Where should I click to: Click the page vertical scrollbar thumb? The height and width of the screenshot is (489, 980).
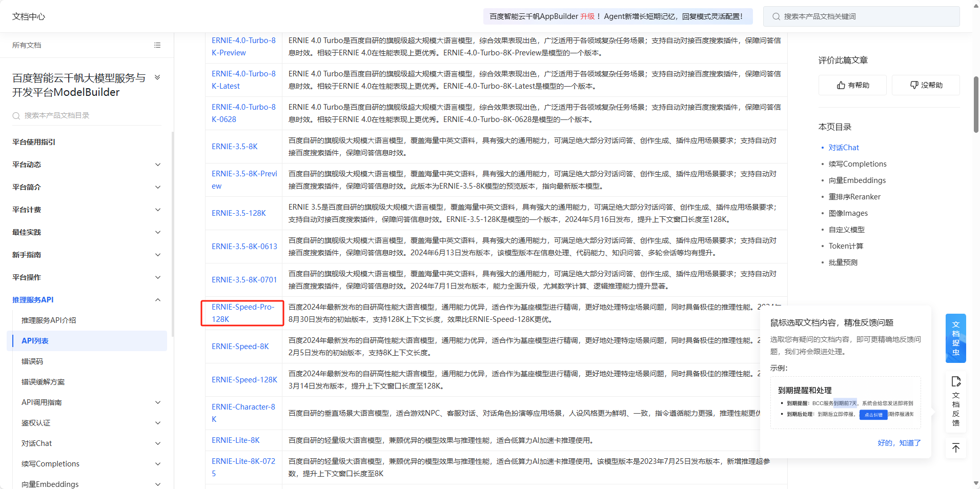point(976,105)
